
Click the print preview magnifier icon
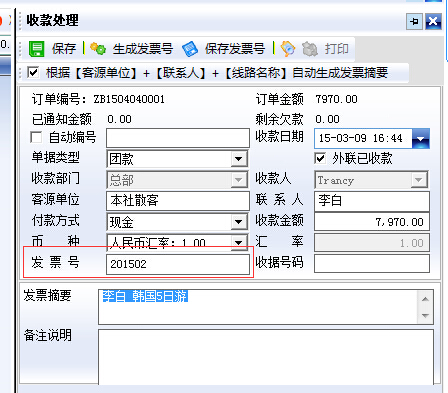pos(288,49)
